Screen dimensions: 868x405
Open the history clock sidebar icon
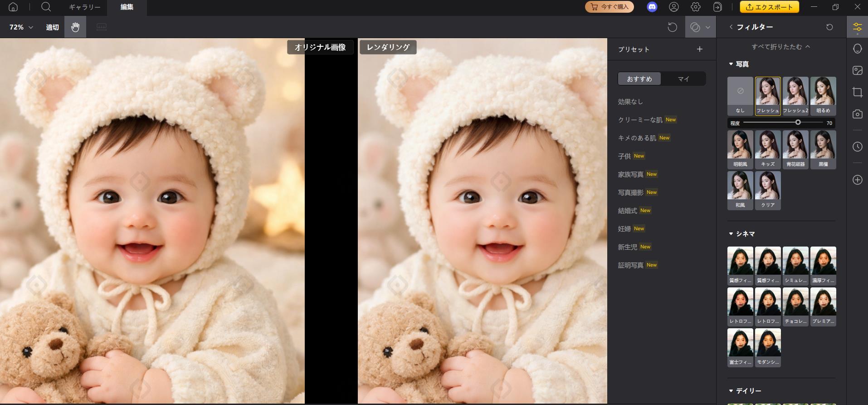click(857, 147)
